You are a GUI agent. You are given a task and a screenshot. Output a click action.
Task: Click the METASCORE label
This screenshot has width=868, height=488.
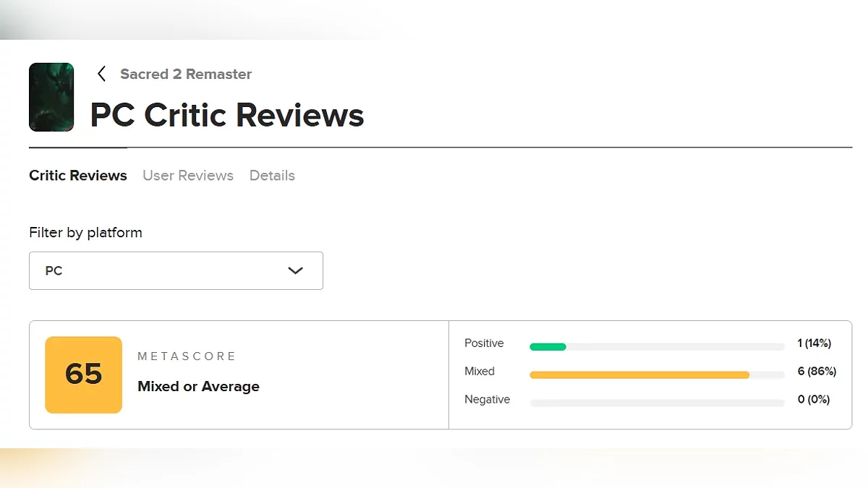tap(187, 356)
